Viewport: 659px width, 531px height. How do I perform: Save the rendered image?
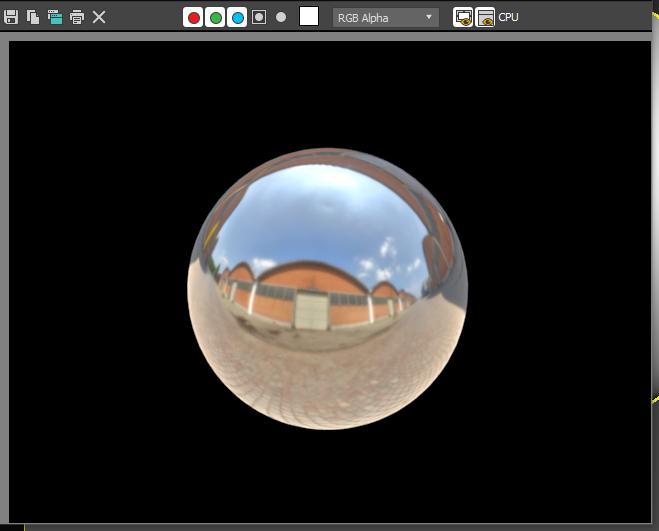click(11, 17)
